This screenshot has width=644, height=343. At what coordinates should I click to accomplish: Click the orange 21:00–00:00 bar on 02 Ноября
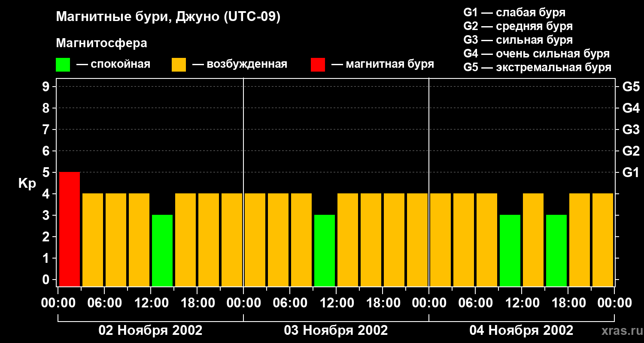232,240
